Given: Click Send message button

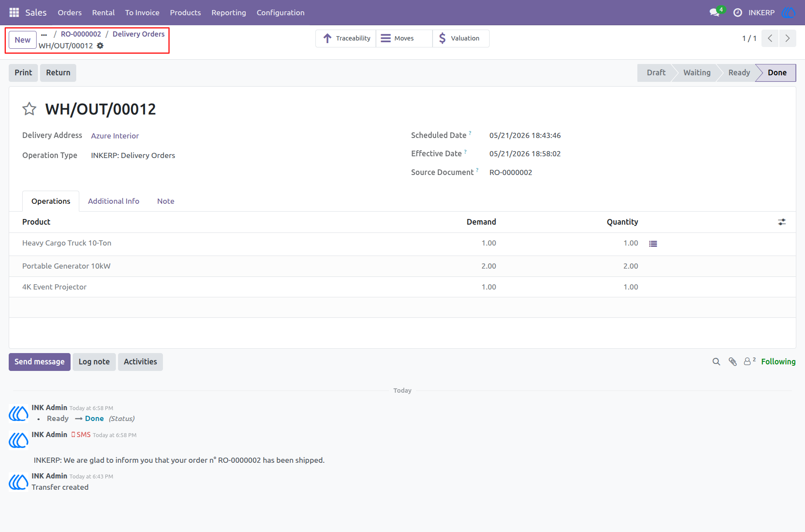Looking at the screenshot, I should coord(40,362).
